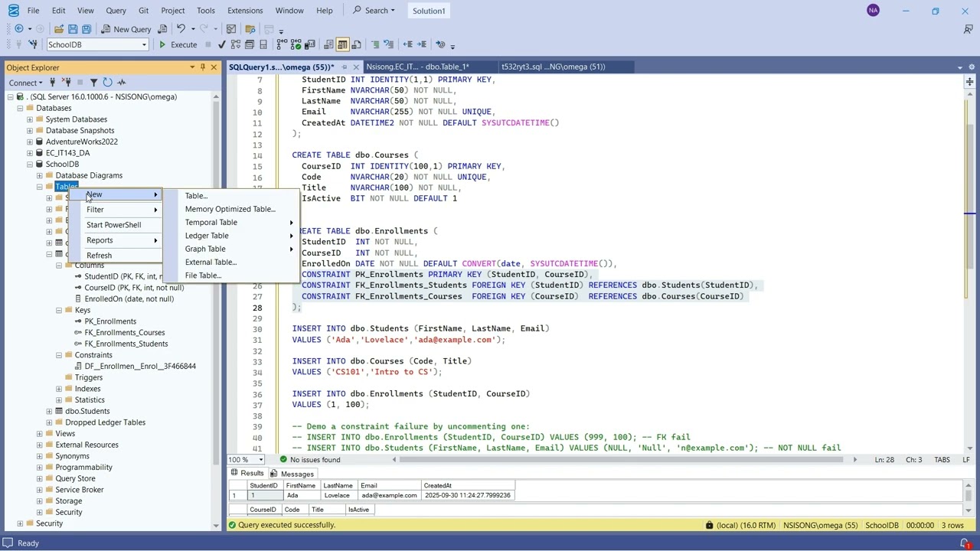Open the Tools menu
Image resolution: width=980 pixels, height=551 pixels.
tap(205, 11)
